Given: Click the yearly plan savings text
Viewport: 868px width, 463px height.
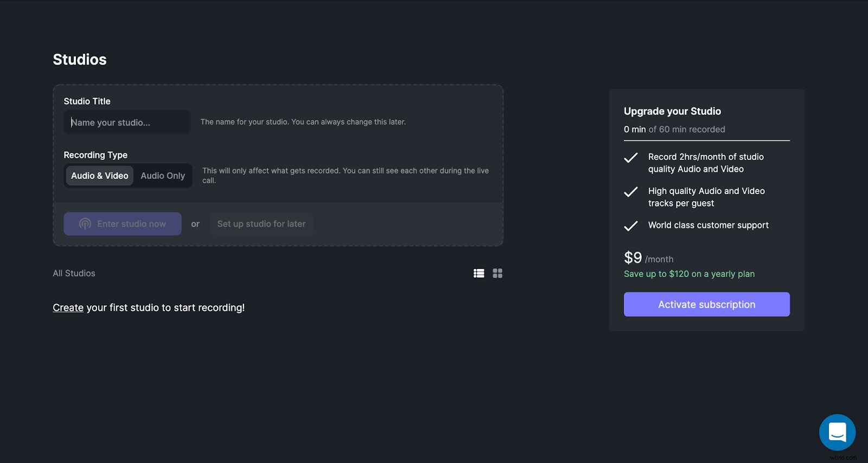Looking at the screenshot, I should point(689,274).
